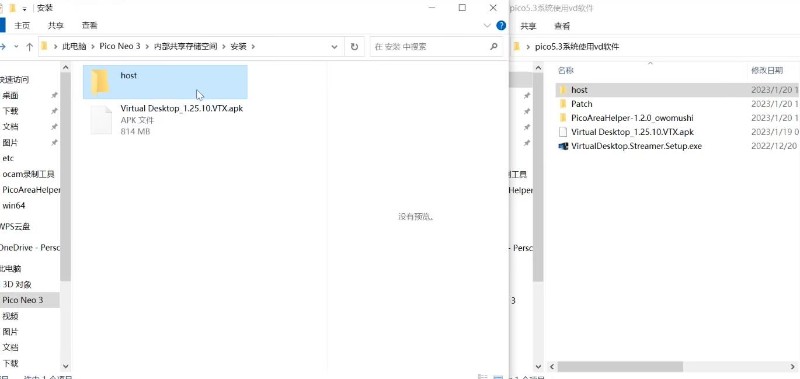The width and height of the screenshot is (800, 379).
Task: Open the 查看 tab in 安装 window
Action: pos(89,25)
